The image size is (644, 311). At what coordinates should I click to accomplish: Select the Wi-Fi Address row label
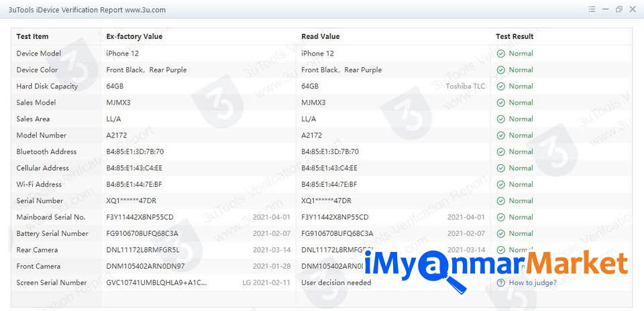click(39, 184)
